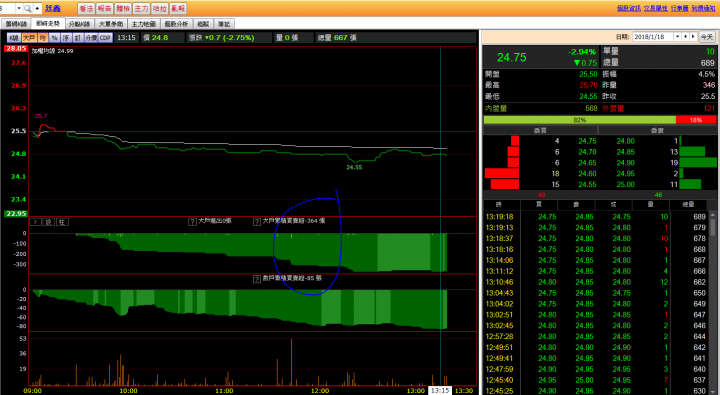Select the 13:19:18 trade row
This screenshot has height=395, width=720.
[596, 216]
